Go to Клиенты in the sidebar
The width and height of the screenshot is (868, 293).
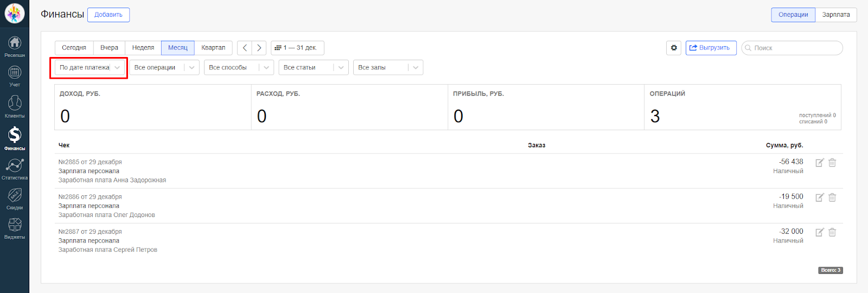point(15,106)
